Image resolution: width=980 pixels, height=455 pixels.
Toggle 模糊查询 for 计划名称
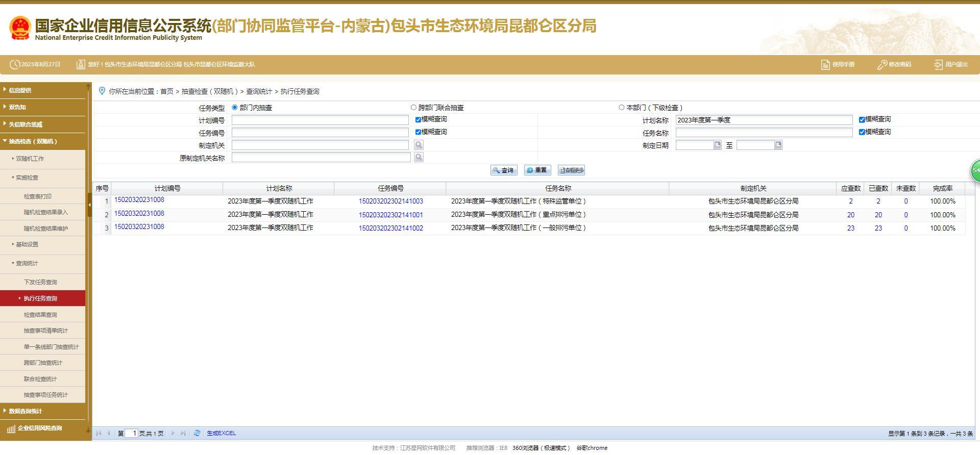coord(862,119)
